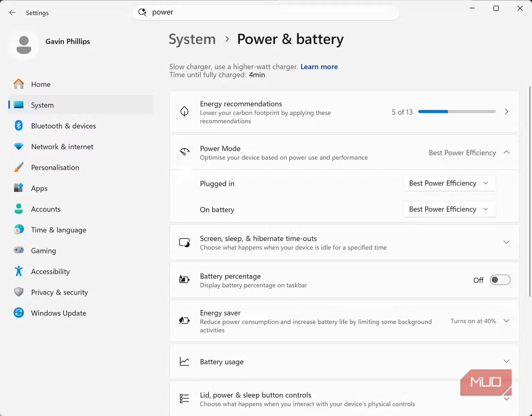Click the Battery usage chart icon
Screen dimensions: 532x416
click(x=185, y=361)
